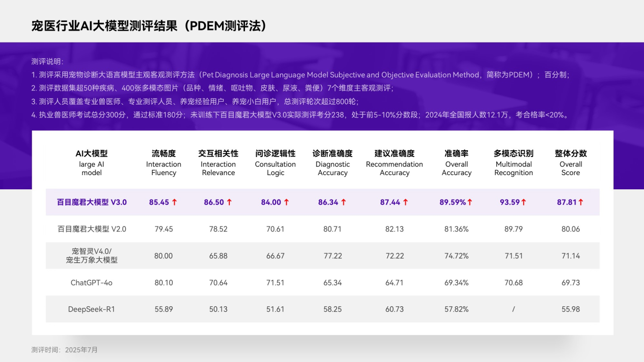
Task: Click the slide title about PDEM测评法
Action: (x=150, y=25)
